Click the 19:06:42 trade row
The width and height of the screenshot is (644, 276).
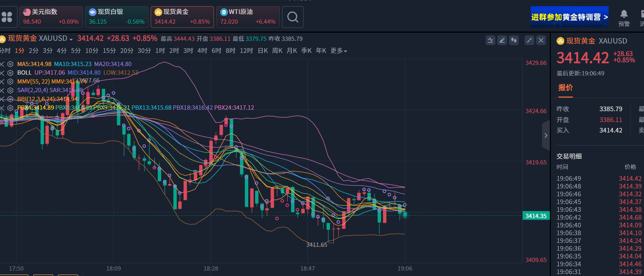tap(599, 218)
